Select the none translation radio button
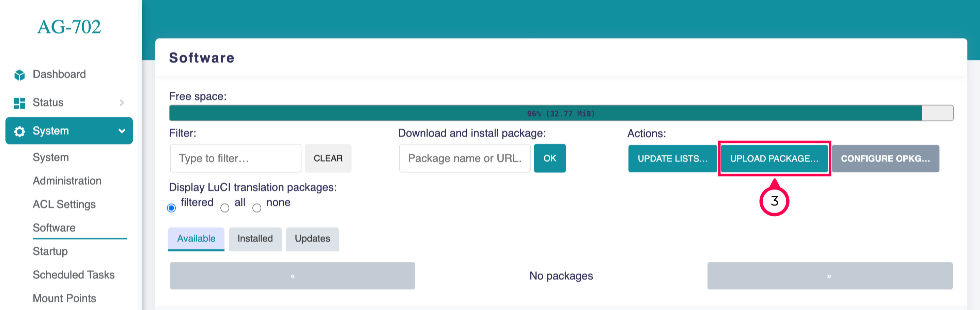The width and height of the screenshot is (980, 310). coord(257,208)
